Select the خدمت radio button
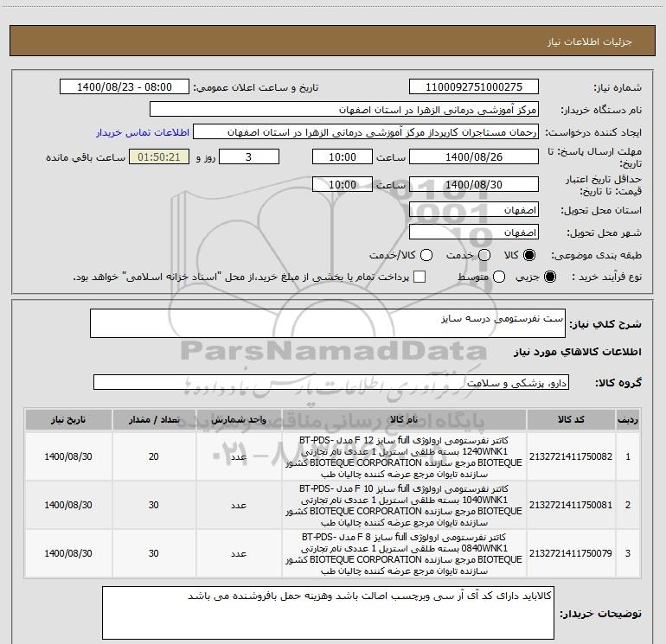This screenshot has height=644, width=666. 484,255
